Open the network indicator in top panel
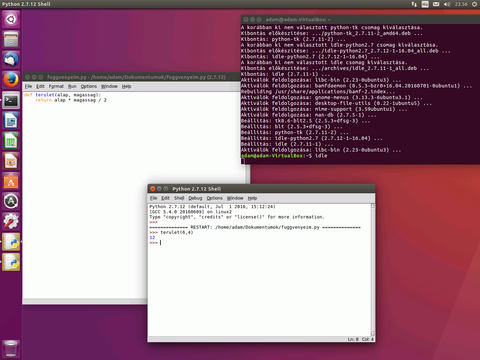 (x=414, y=4)
